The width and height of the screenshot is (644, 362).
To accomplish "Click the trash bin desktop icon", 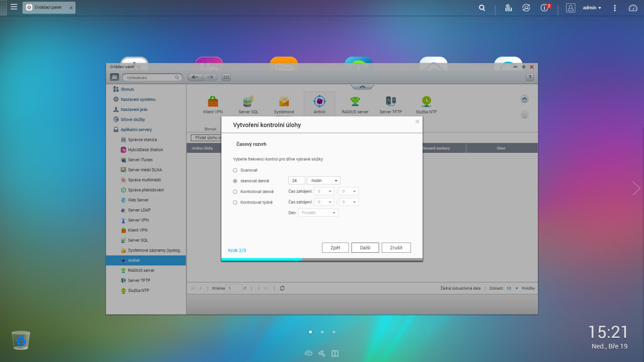I will (21, 340).
